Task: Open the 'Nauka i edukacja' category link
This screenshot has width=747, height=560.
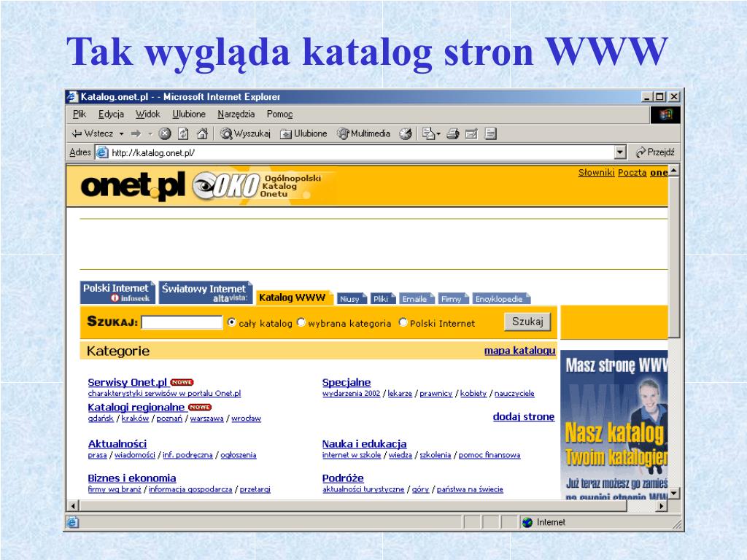Action: click(x=365, y=444)
